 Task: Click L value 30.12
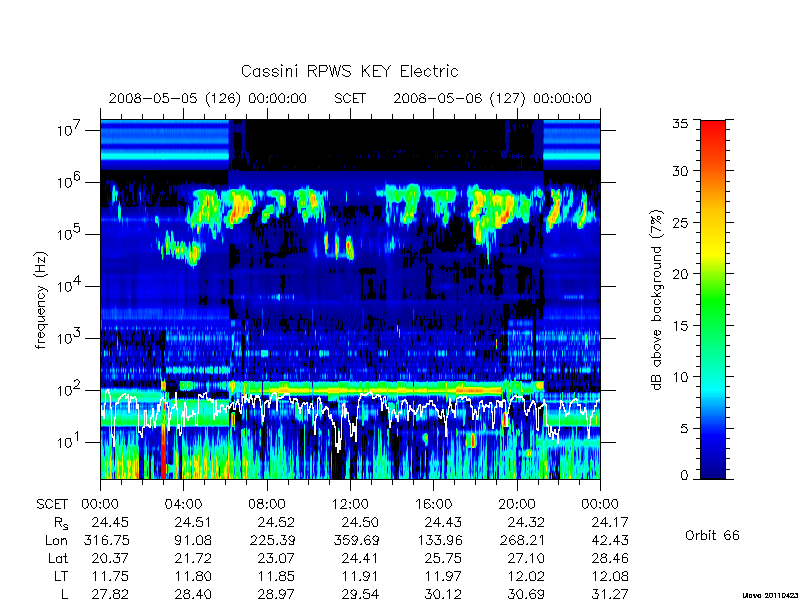pyautogui.click(x=443, y=594)
